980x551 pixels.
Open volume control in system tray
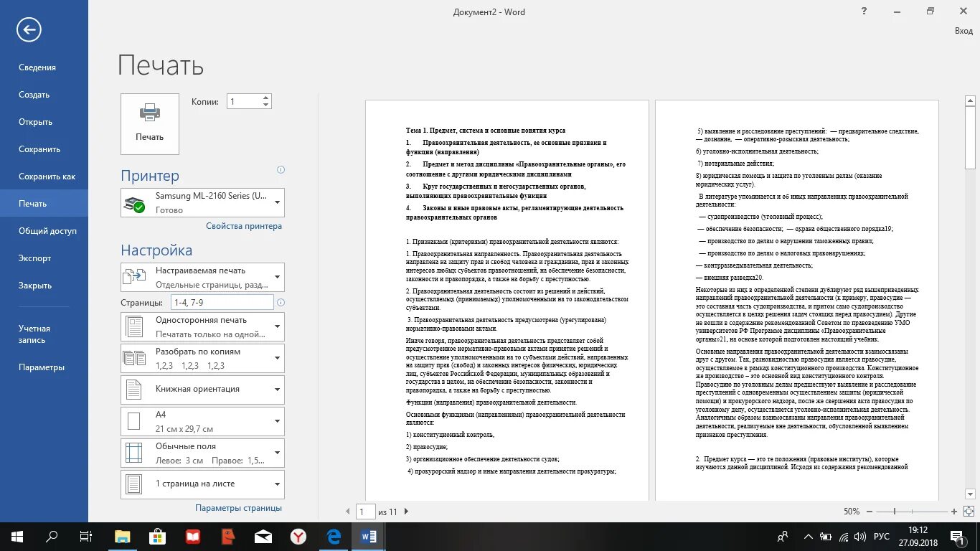point(860,536)
